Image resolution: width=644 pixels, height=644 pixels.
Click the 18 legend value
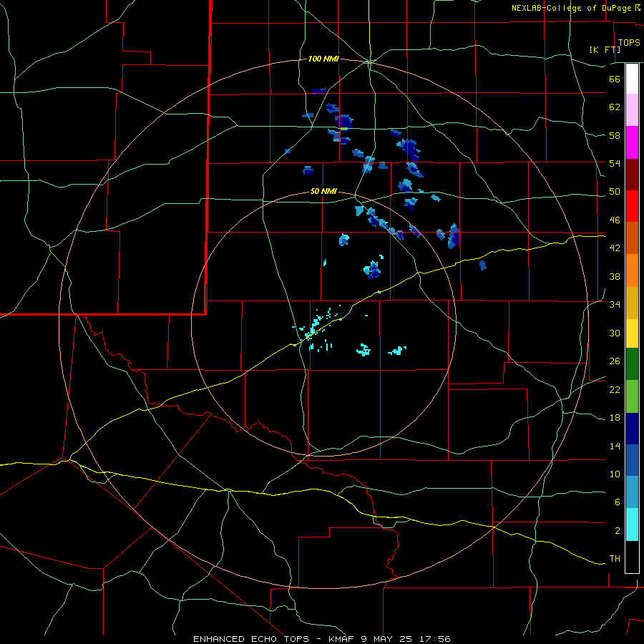(x=615, y=418)
